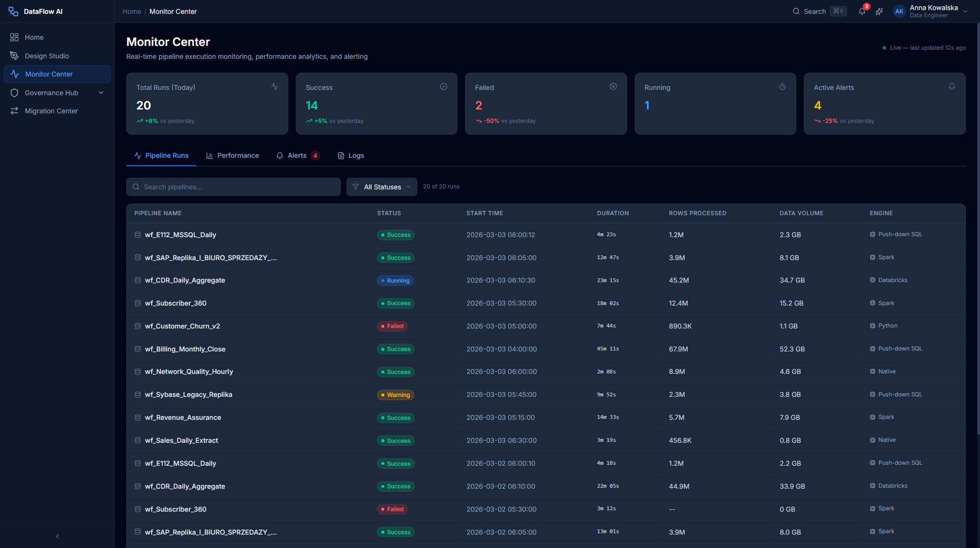Click the AI sparkles icon in header
980x548 pixels.
point(880,11)
